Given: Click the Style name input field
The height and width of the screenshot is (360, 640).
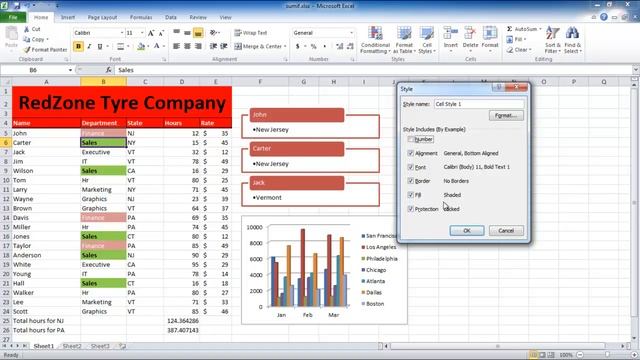Looking at the screenshot, I should 479,104.
